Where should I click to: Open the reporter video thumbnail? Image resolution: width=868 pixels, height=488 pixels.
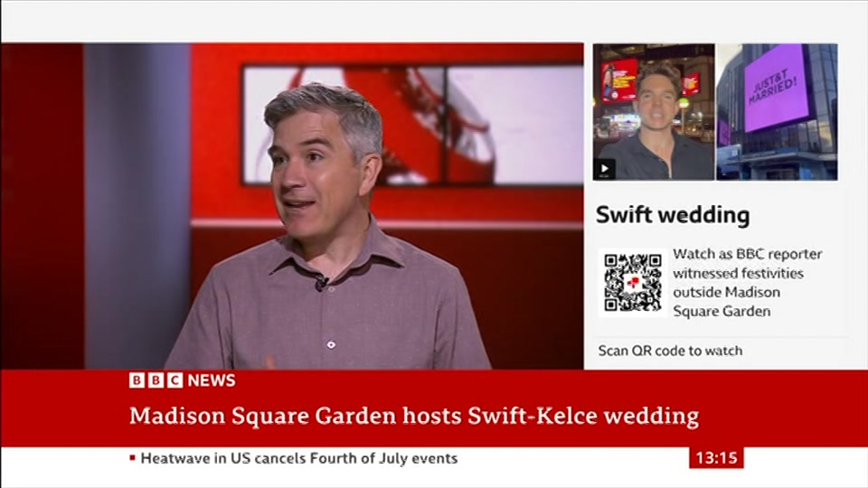(x=654, y=112)
